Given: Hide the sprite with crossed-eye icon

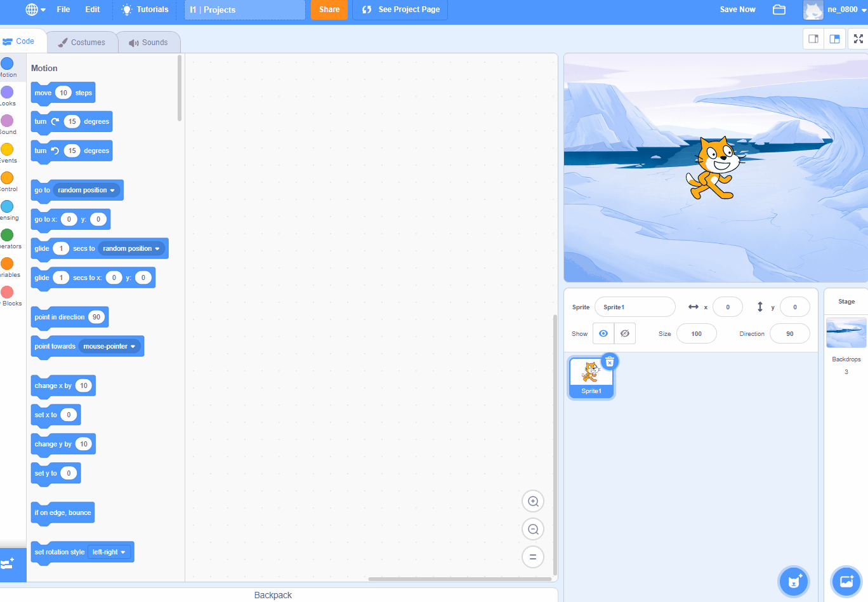Looking at the screenshot, I should coord(625,333).
